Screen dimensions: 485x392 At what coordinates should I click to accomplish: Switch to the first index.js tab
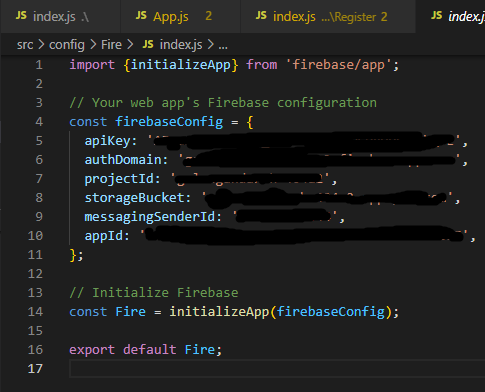(60, 16)
